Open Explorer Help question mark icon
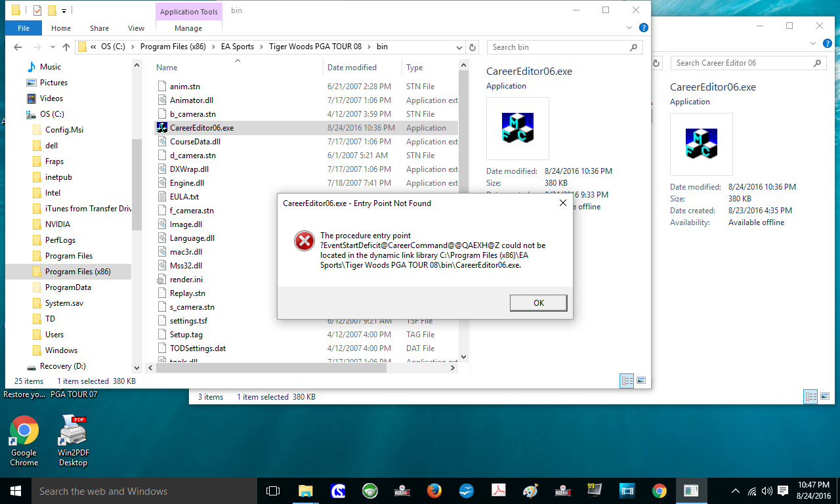840x504 pixels. pos(644,28)
